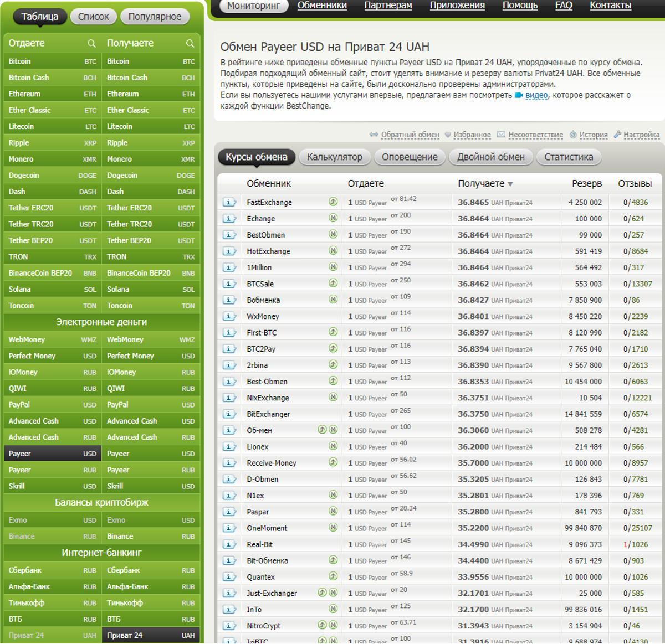Click the M badge beside Echange
The width and height of the screenshot is (665, 644).
333,218
